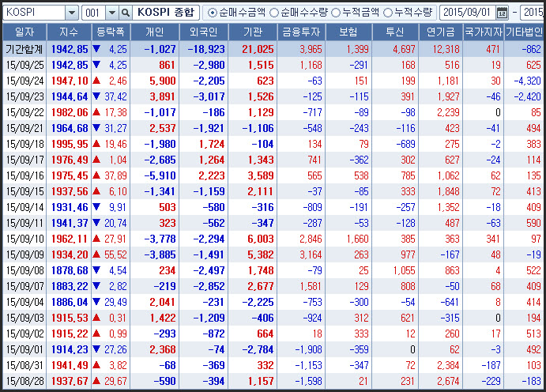Image resolution: width=546 pixels, height=392 pixels.
Task: Click the -2,225 institution value on 15/09/04
Action: [x=258, y=302]
